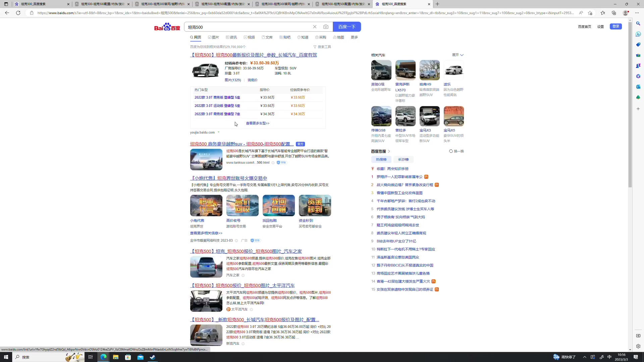Open the 更多 search categories

(354, 37)
